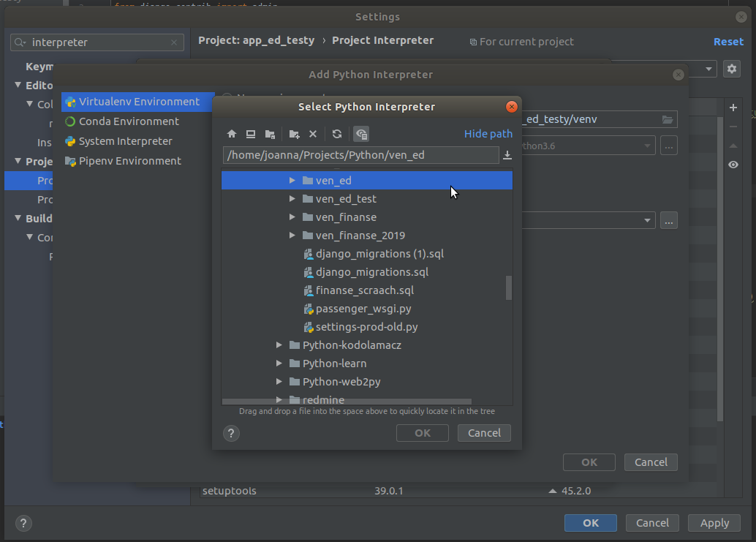The width and height of the screenshot is (756, 542).
Task: Expand the ven_ed_test folder
Action: (292, 199)
